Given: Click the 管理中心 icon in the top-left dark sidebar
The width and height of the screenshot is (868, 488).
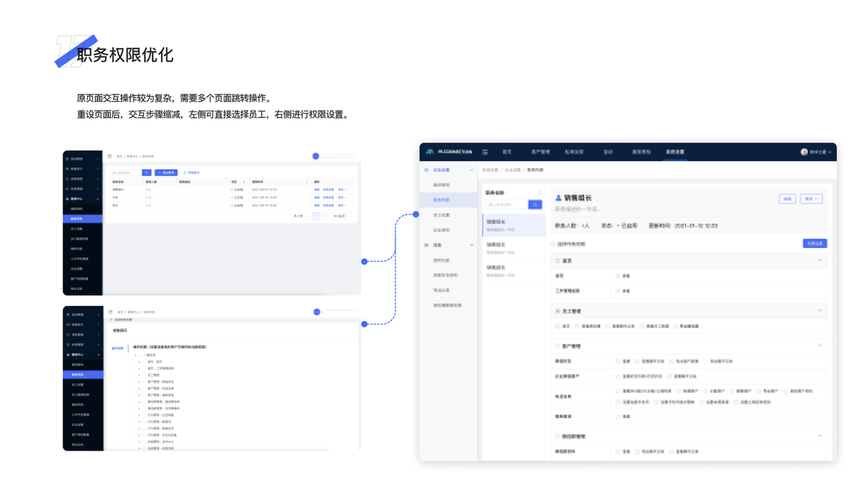Looking at the screenshot, I should point(68,198).
